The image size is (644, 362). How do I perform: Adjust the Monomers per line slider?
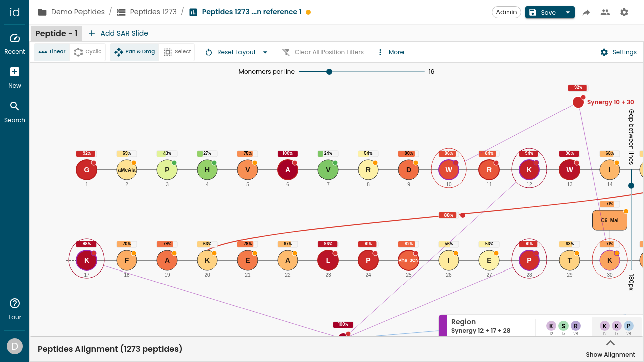329,72
